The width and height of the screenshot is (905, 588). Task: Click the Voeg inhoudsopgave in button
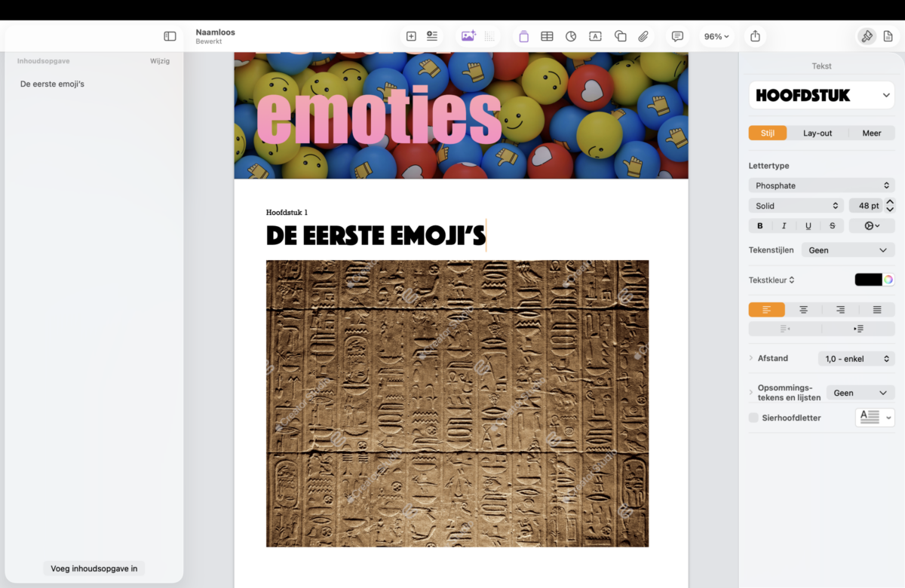[x=94, y=569]
